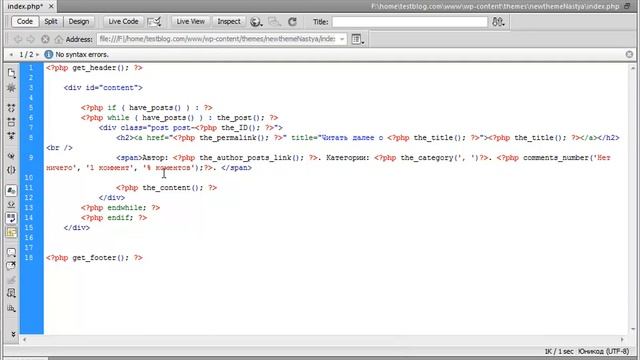
Task: Open File Management icon menu
Action: pyautogui.click(x=498, y=22)
